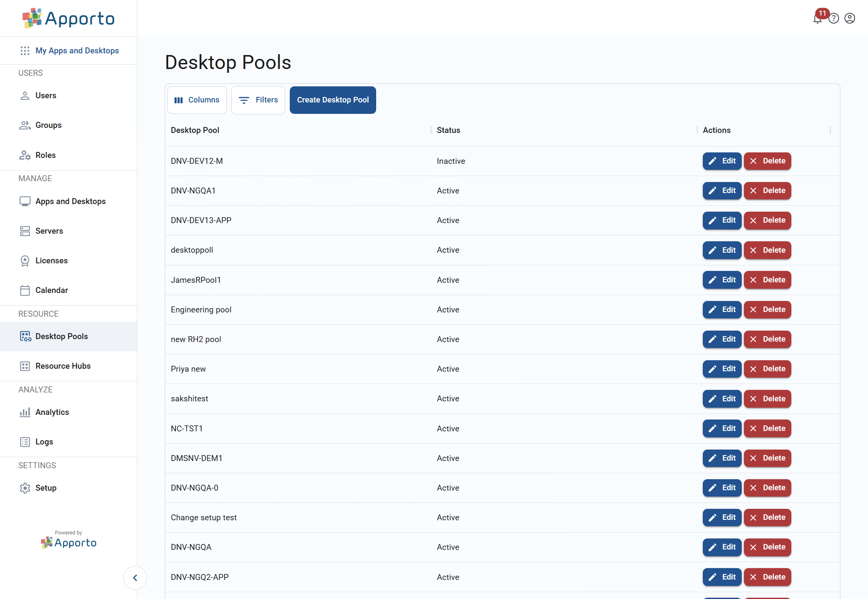Open the Filters panel
Image resolution: width=868 pixels, height=599 pixels.
tap(258, 100)
